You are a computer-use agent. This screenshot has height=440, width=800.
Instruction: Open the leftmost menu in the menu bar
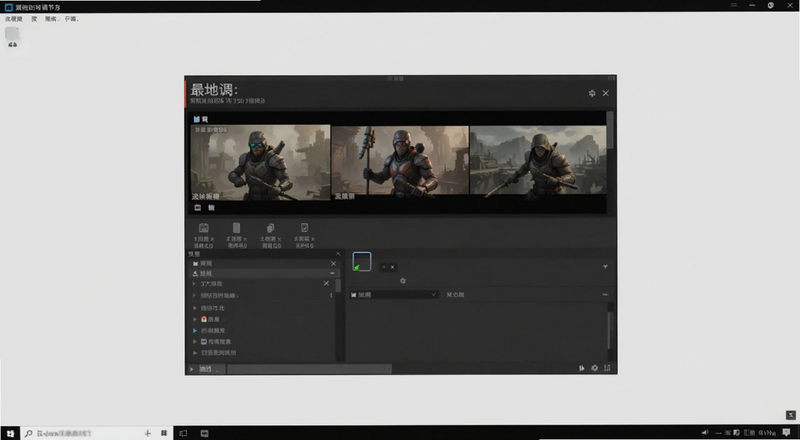pyautogui.click(x=14, y=19)
